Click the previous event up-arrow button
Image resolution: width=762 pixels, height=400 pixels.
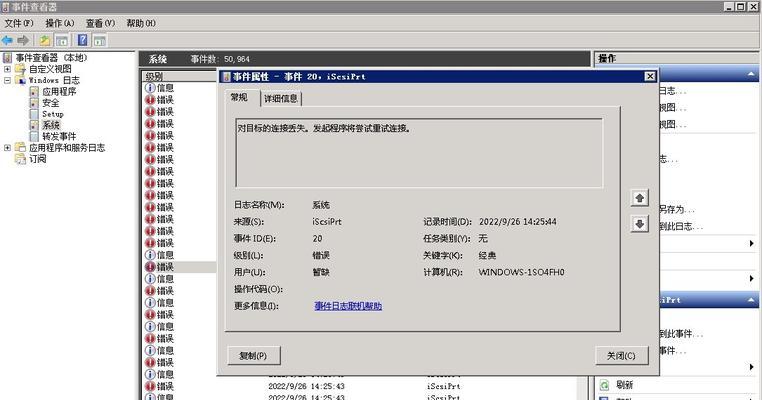point(640,198)
